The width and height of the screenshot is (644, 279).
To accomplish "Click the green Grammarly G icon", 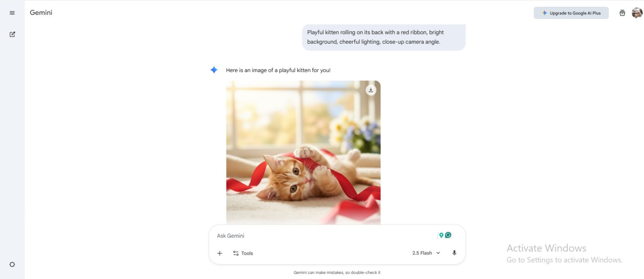I will (x=448, y=235).
